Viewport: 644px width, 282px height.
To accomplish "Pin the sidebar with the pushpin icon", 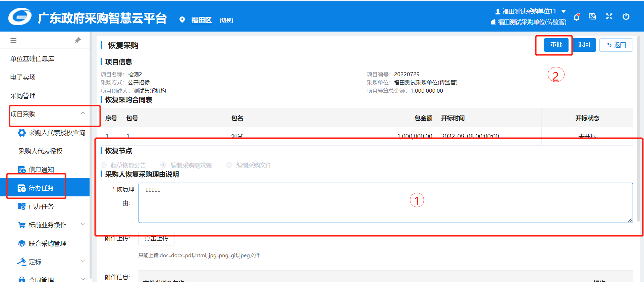I will [x=78, y=40].
